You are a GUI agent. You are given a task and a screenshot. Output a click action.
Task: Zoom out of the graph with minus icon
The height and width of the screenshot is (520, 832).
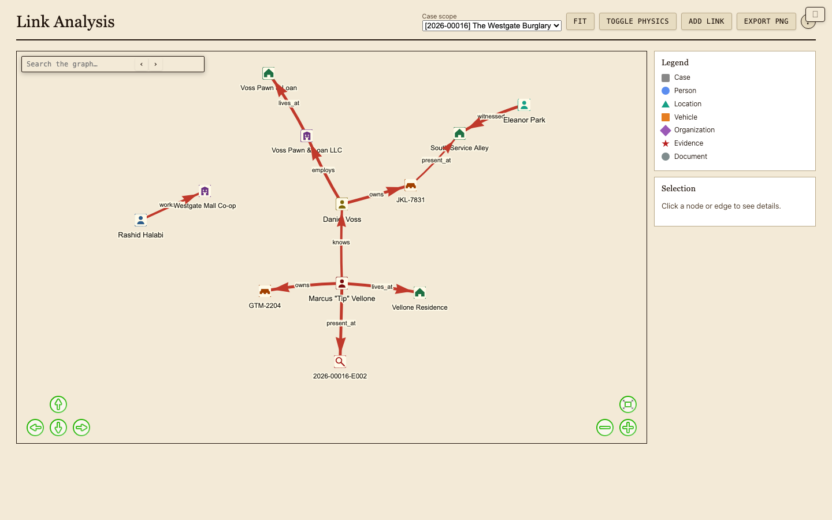coord(604,428)
